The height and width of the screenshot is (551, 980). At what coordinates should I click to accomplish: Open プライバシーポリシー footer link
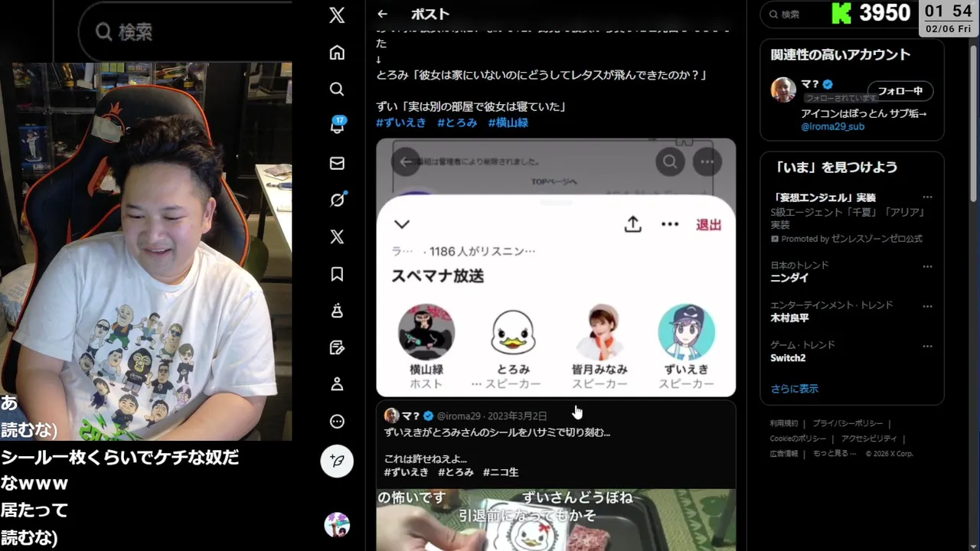point(848,423)
